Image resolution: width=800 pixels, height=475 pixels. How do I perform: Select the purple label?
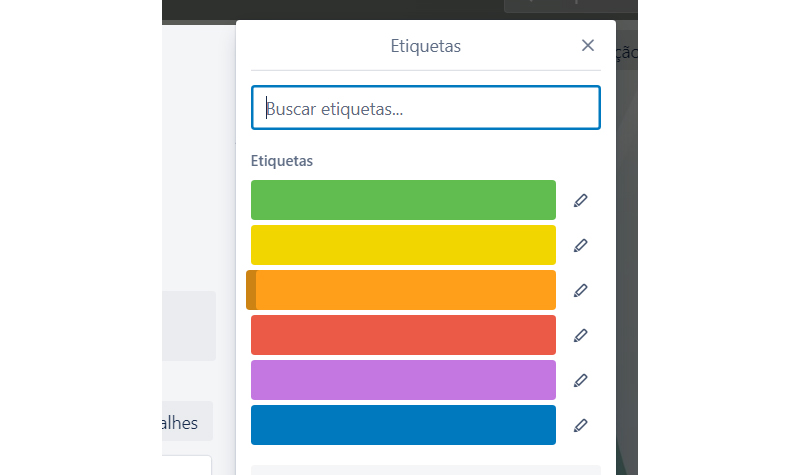coord(403,380)
